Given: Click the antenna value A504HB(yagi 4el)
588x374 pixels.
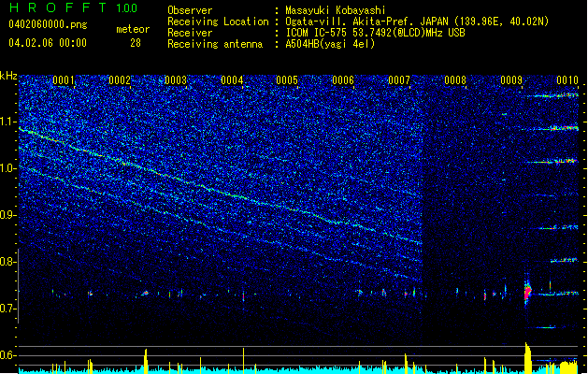Looking at the screenshot, I should [x=330, y=44].
